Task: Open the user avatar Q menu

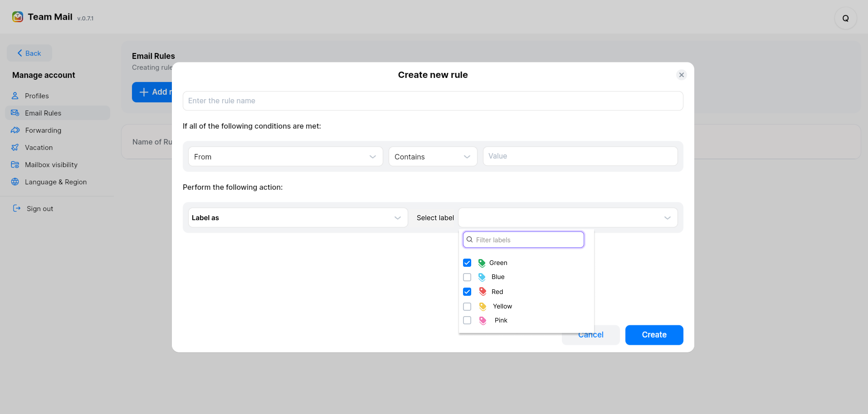Action: [x=845, y=18]
